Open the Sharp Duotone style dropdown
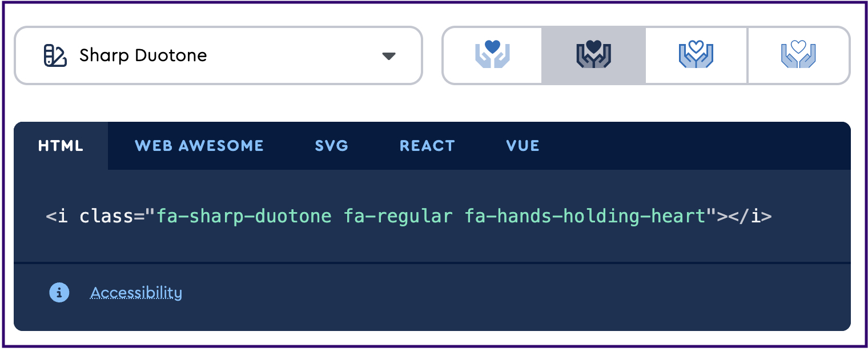Screen dimensions: 868x351 [218, 55]
